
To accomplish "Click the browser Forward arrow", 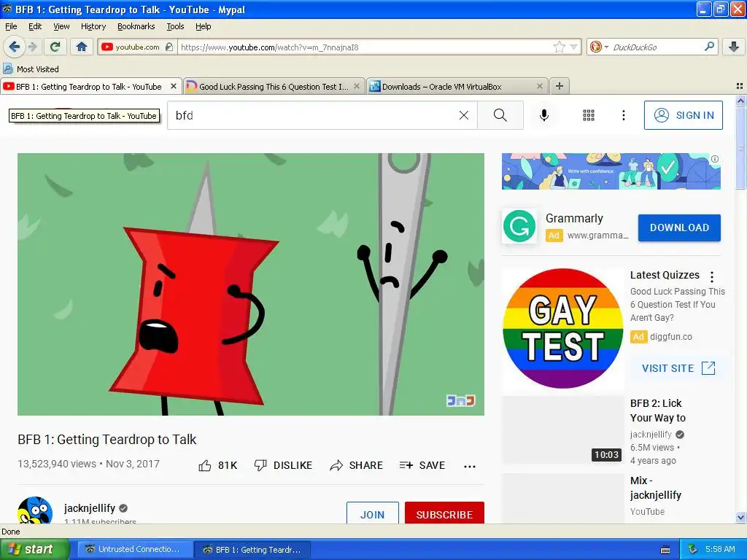I will 32,47.
